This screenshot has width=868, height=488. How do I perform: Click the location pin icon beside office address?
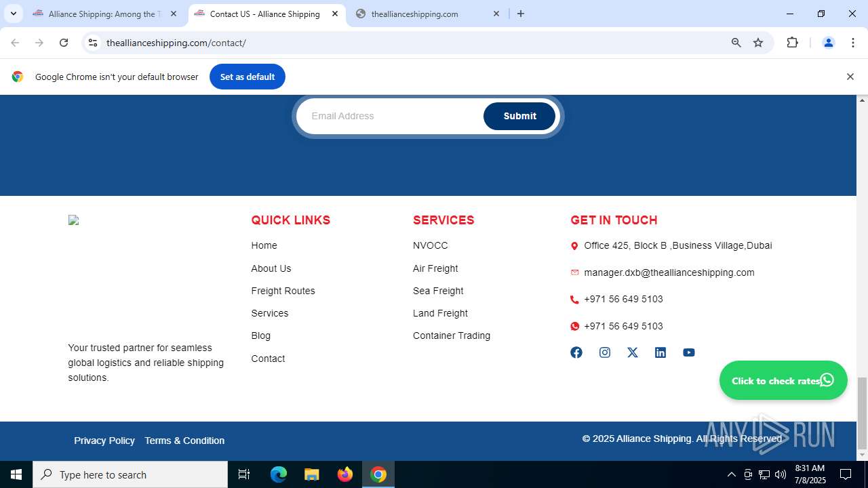coord(574,246)
